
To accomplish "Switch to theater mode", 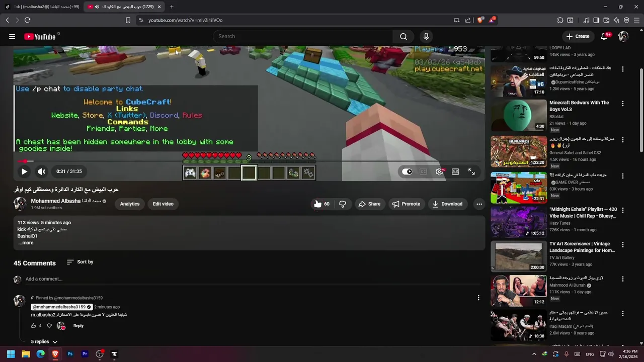I will [455, 171].
